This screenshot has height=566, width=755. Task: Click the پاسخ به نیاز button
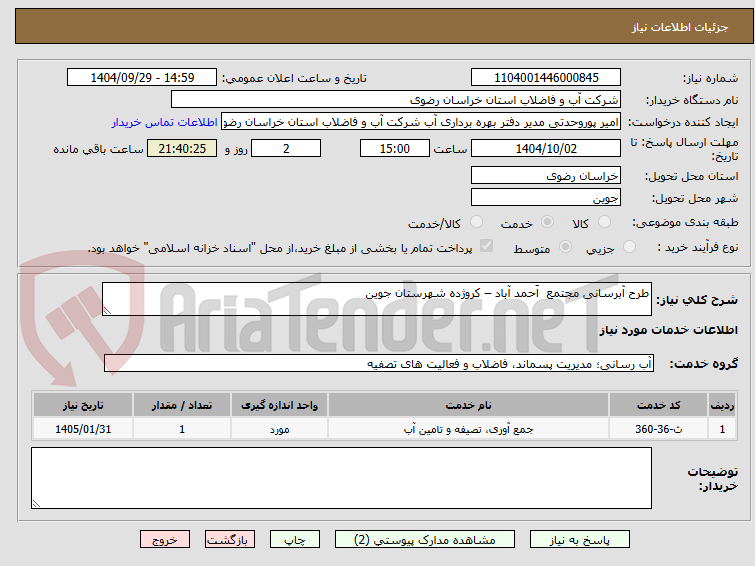(579, 540)
